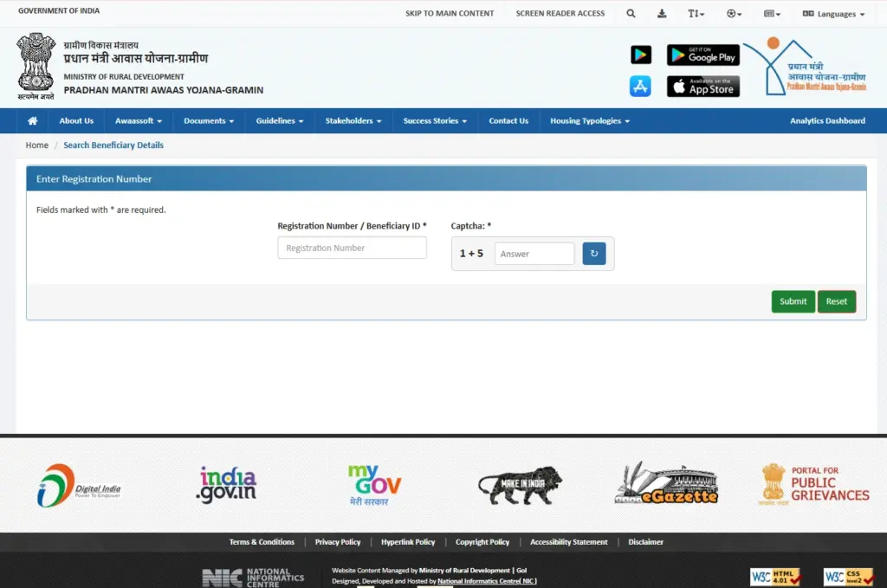Open the Awaassoft dropdown menu

click(x=138, y=121)
